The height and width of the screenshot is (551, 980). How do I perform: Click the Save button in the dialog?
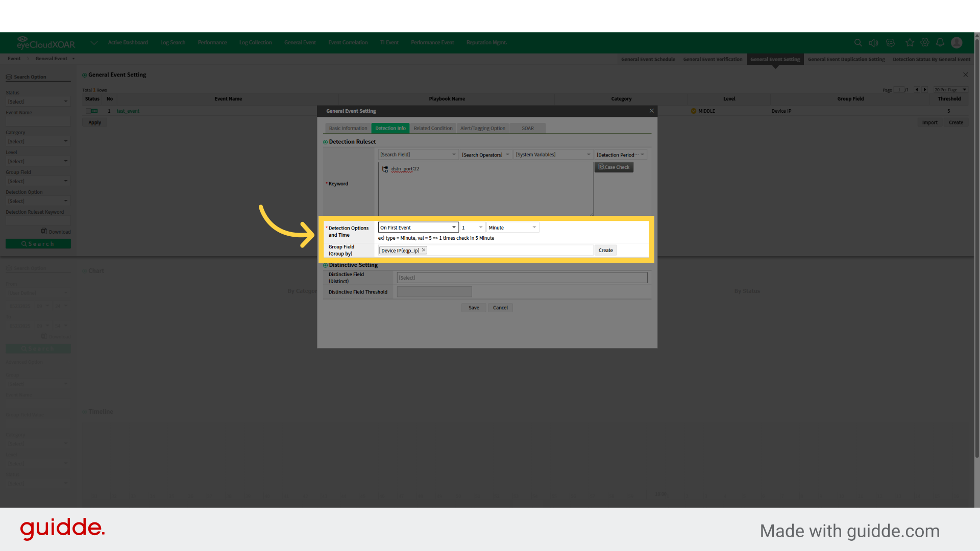(473, 307)
